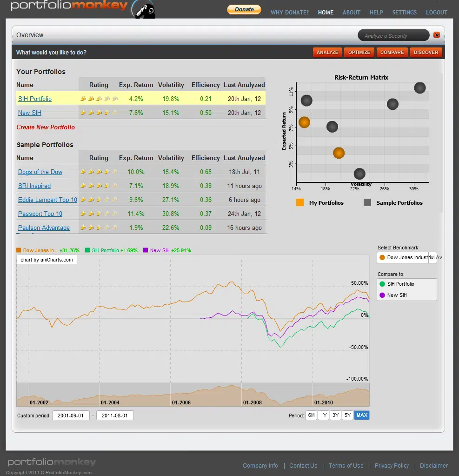Click the green dot beside SIH Portfolio
Viewport: 459px width, 476px height.
pyautogui.click(x=383, y=284)
